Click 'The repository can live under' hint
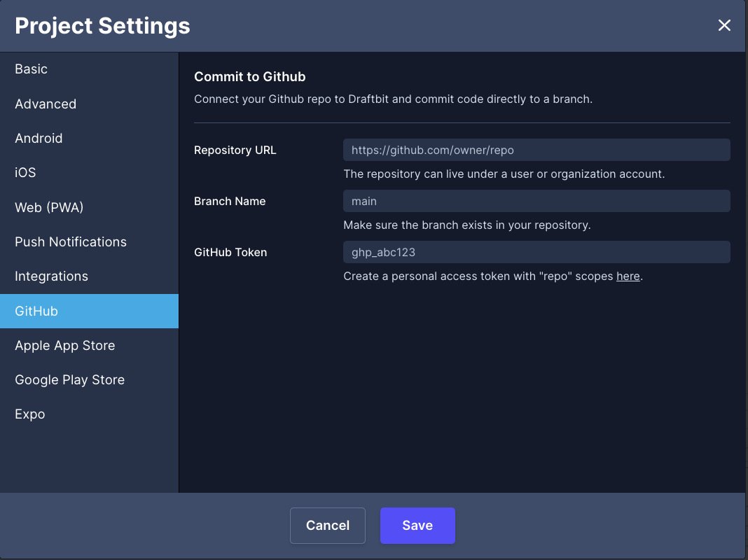Screen dimensions: 748x560 (504, 174)
